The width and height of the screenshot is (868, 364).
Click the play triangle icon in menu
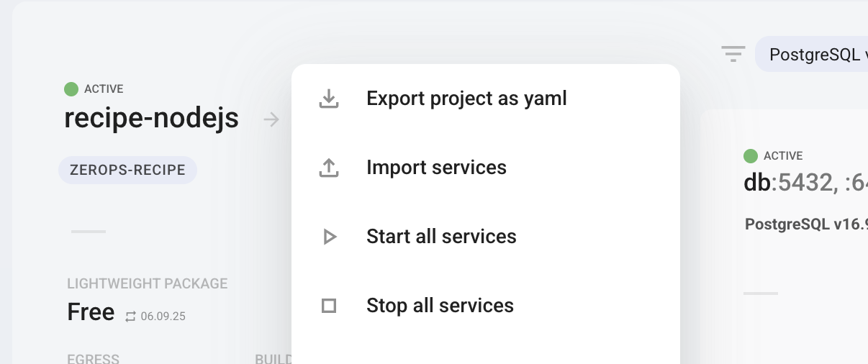[x=330, y=237]
